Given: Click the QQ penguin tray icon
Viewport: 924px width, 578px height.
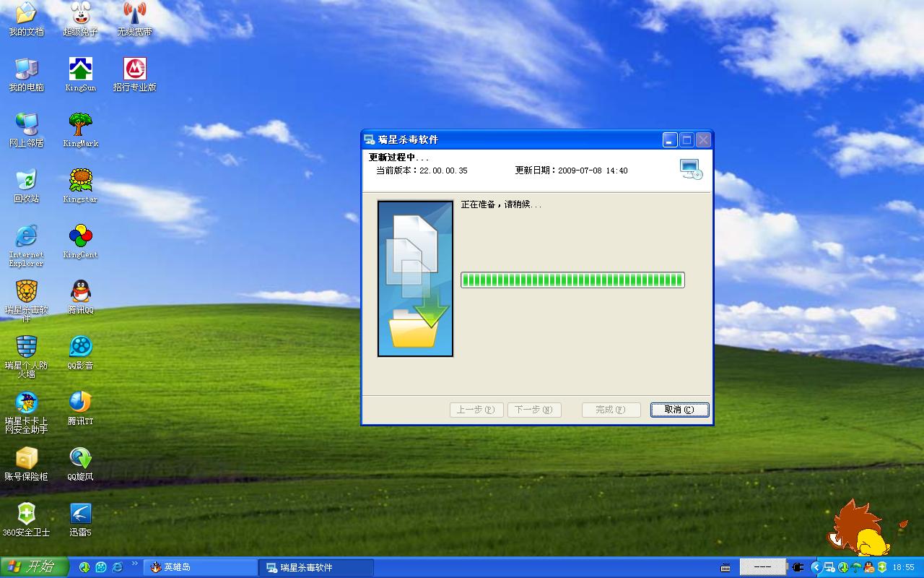Looking at the screenshot, I should (x=869, y=567).
